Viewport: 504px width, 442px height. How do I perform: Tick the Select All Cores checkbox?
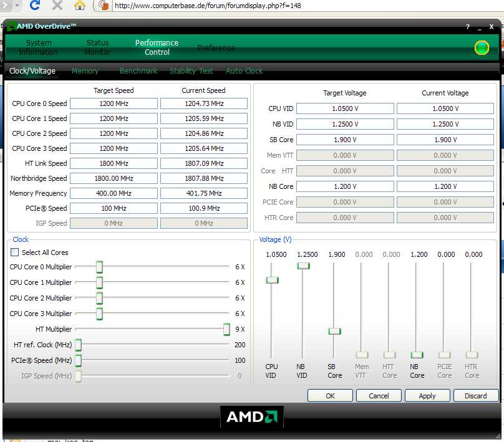14,252
